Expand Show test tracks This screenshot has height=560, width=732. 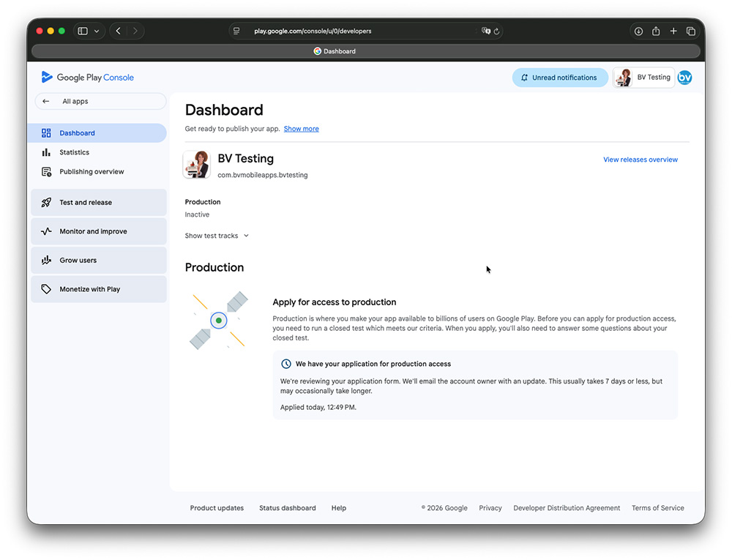click(x=217, y=236)
